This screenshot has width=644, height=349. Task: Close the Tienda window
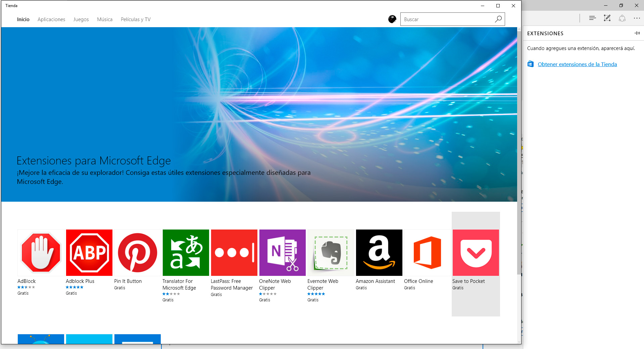coord(513,6)
